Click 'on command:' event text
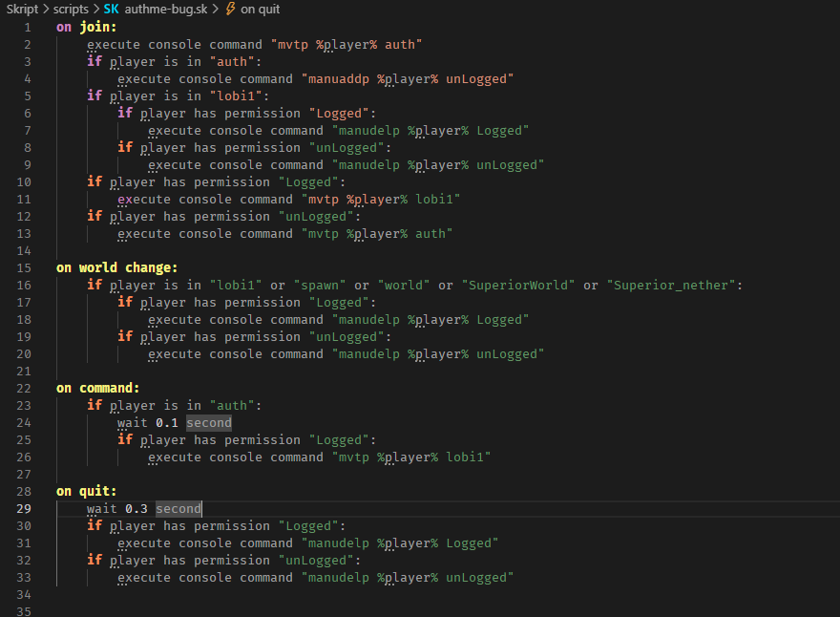Image resolution: width=840 pixels, height=617 pixels. click(x=98, y=388)
